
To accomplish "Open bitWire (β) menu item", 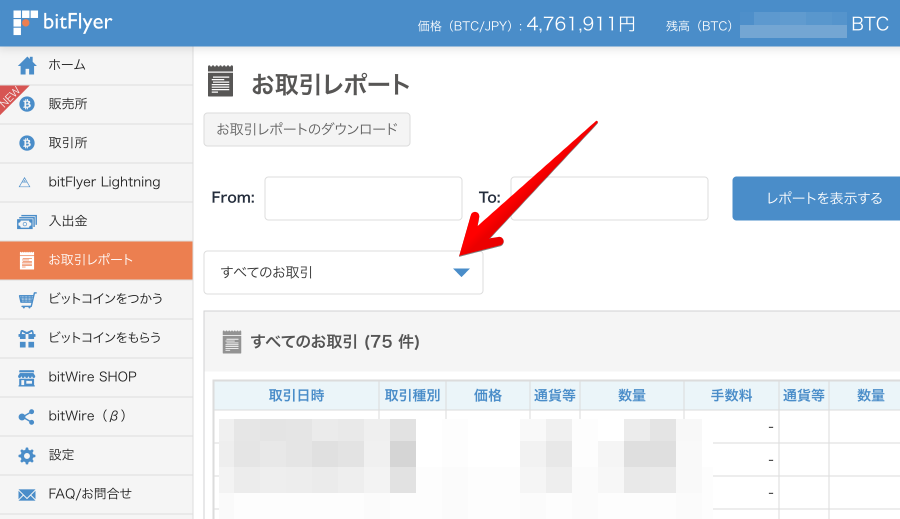I will click(x=96, y=417).
